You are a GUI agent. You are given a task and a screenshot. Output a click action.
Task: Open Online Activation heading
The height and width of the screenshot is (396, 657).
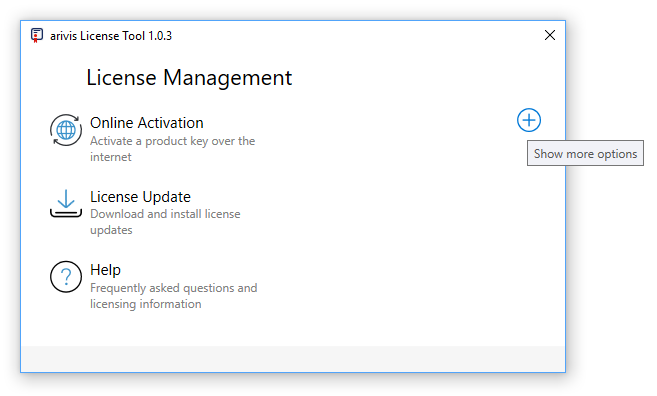click(147, 123)
